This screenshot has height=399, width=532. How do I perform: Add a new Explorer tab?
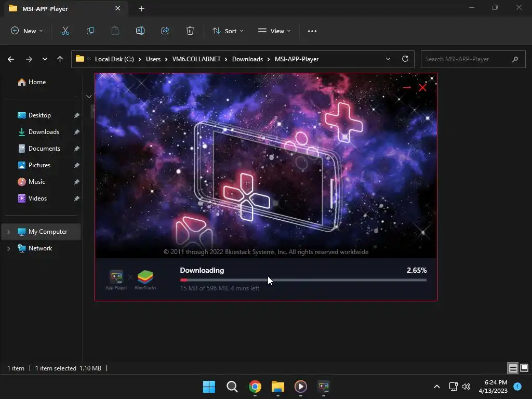[141, 9]
